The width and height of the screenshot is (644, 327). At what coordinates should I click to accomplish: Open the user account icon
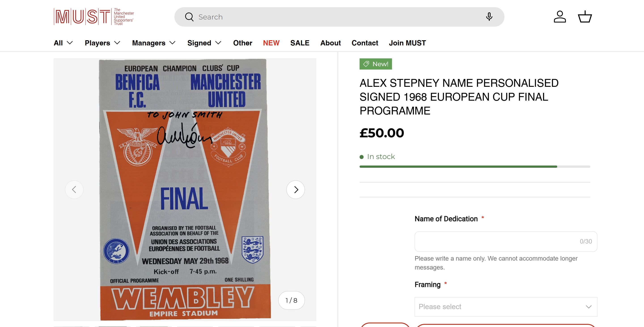click(560, 17)
